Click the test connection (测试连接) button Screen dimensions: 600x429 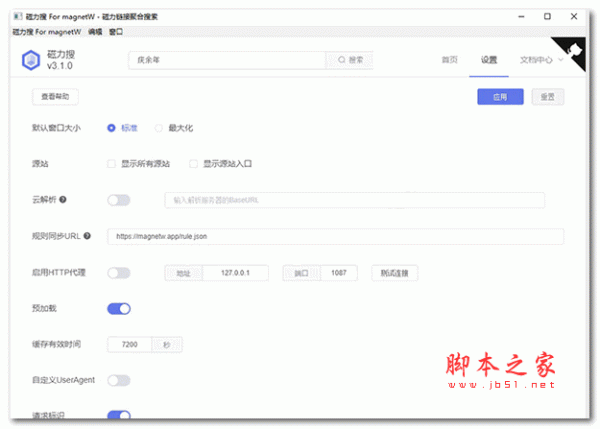point(395,273)
